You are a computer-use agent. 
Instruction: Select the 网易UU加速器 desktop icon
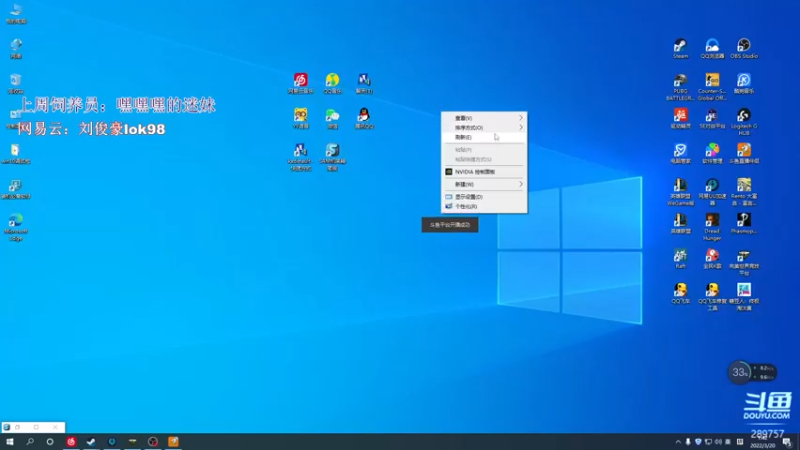712,192
